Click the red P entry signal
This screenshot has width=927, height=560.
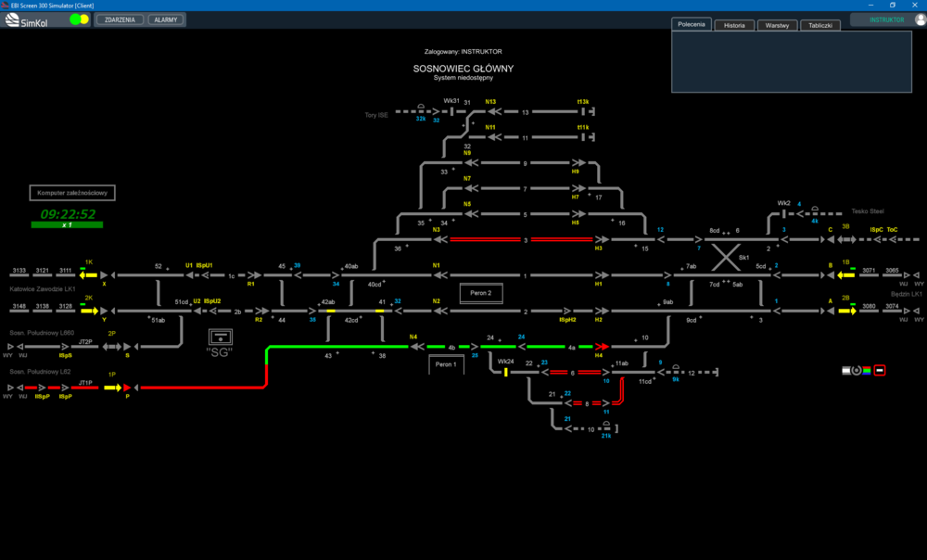[x=127, y=388]
